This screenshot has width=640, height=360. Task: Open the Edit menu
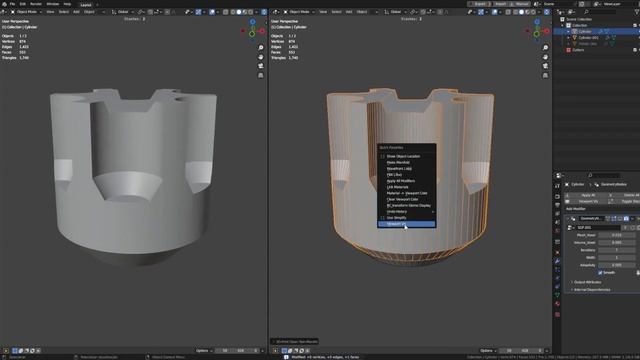click(x=23, y=4)
